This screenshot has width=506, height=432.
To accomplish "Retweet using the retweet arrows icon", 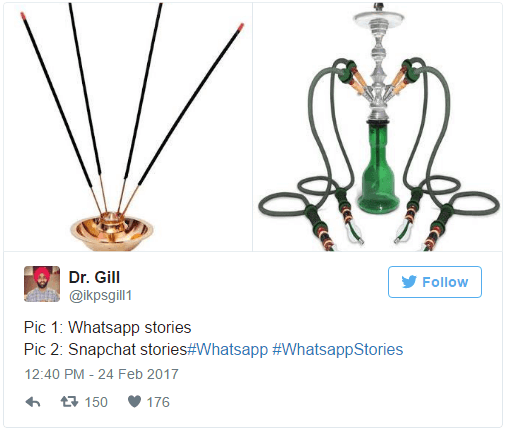I will click(69, 402).
